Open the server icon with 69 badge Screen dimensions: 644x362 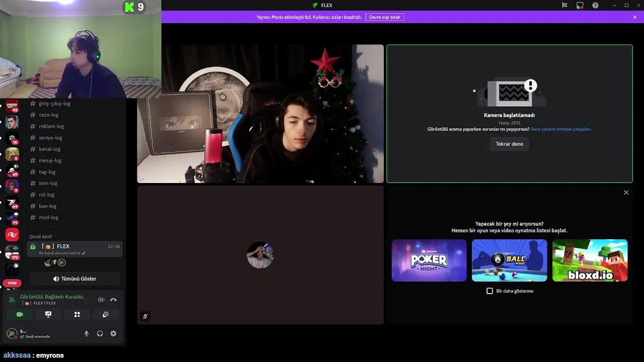point(12,170)
